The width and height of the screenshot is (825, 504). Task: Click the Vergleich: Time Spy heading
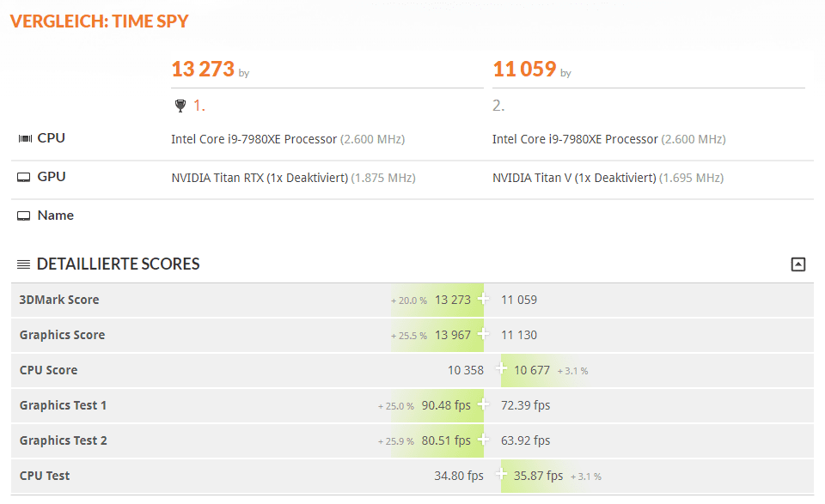[x=99, y=21]
